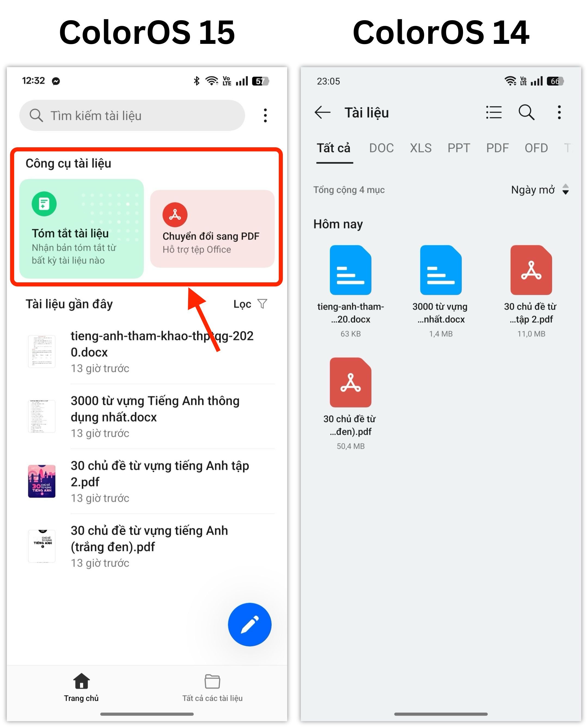Click Wi-Fi icon in ColorOS 15 status bar
The image size is (588, 727).
coord(212,81)
